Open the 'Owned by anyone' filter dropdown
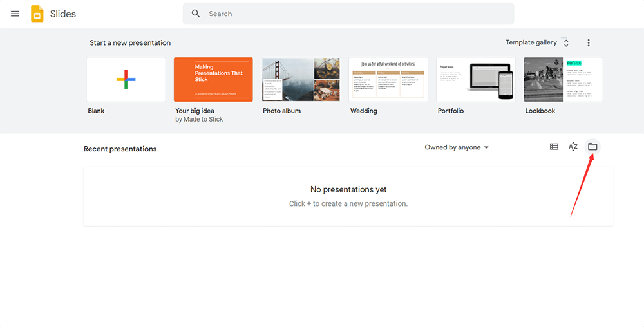 [457, 147]
